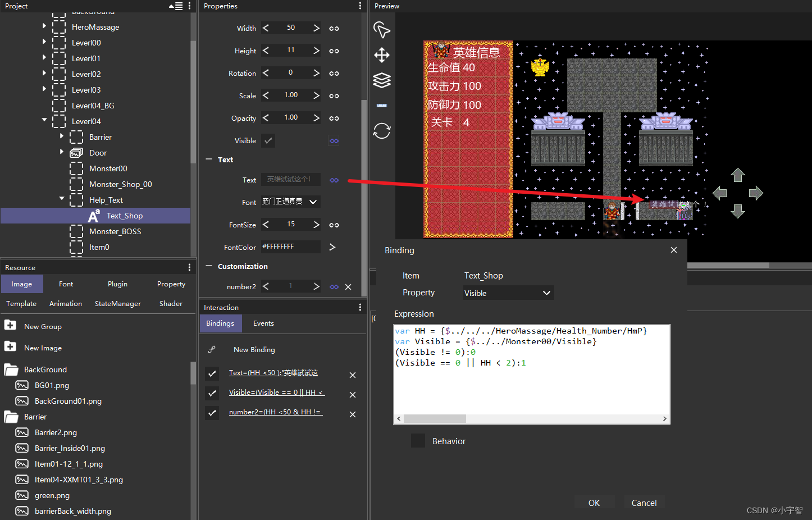Switch to the Animation resource tab
The image size is (812, 520).
click(66, 304)
